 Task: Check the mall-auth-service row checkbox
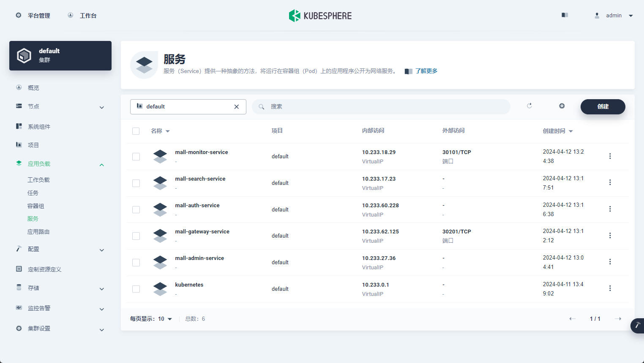point(136,210)
